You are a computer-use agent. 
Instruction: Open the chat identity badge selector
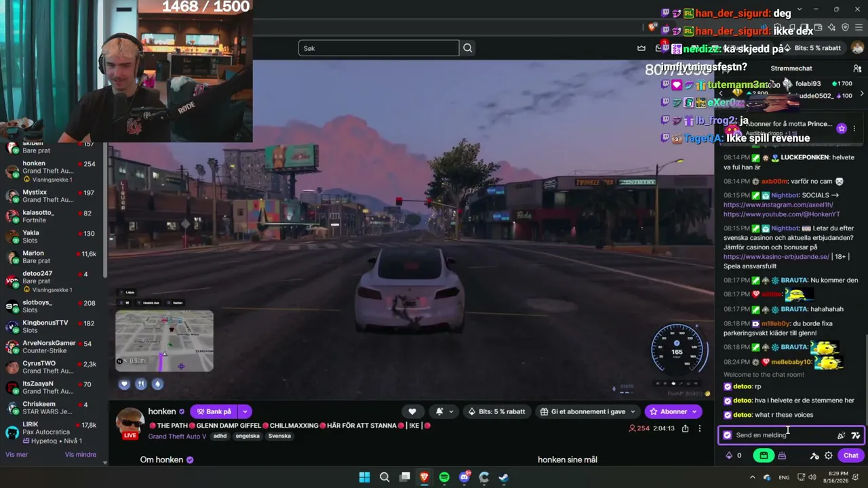pyautogui.click(x=728, y=435)
